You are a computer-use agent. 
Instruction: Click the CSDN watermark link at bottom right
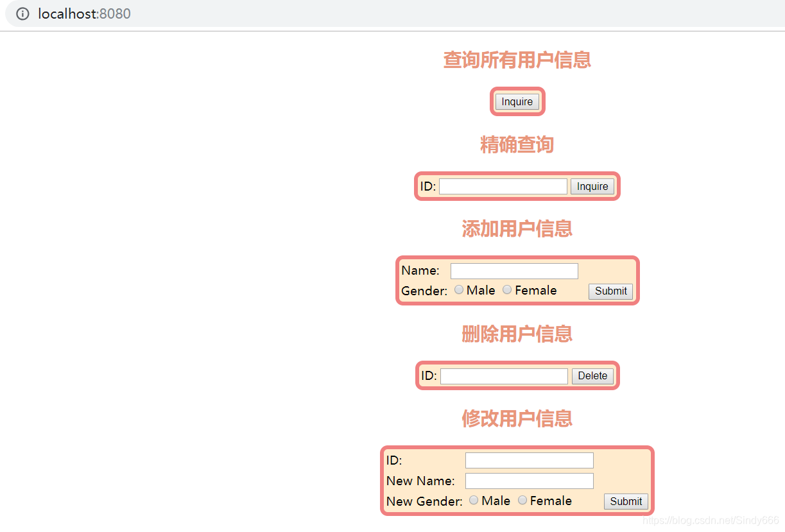[709, 521]
